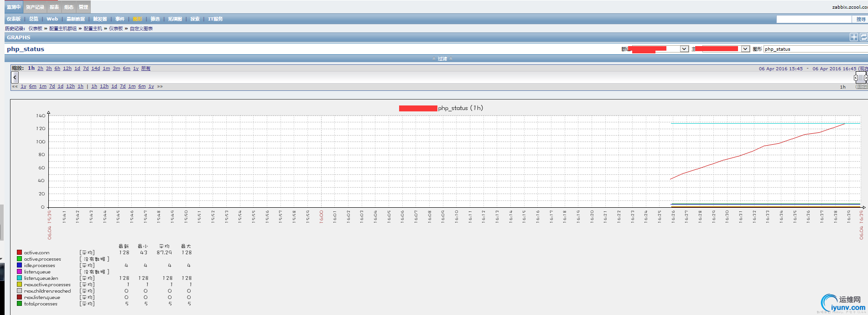Click the »» move-forward arrows
Viewport: 868px width, 315px height.
point(160,86)
